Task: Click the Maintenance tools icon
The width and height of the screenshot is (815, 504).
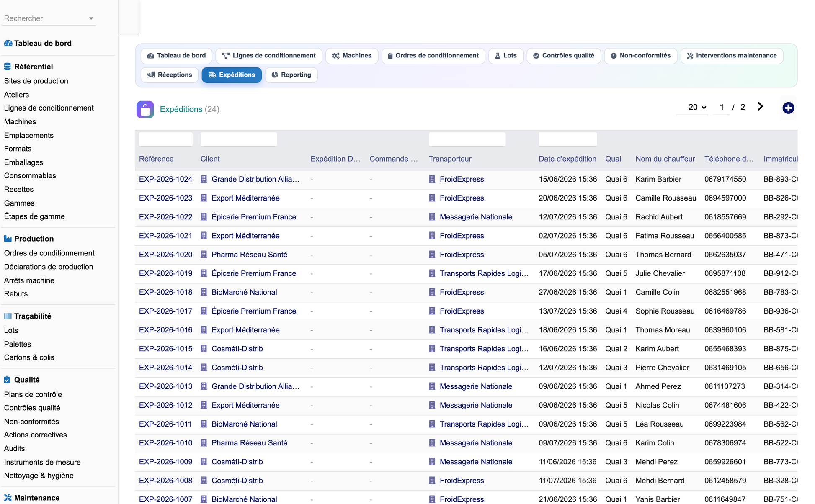Action: (x=8, y=498)
